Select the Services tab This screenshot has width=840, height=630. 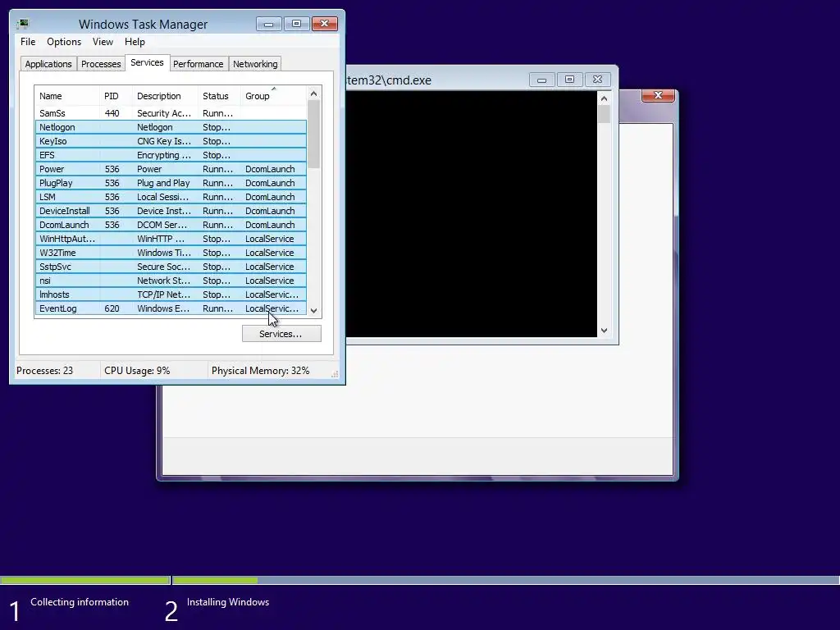click(147, 62)
